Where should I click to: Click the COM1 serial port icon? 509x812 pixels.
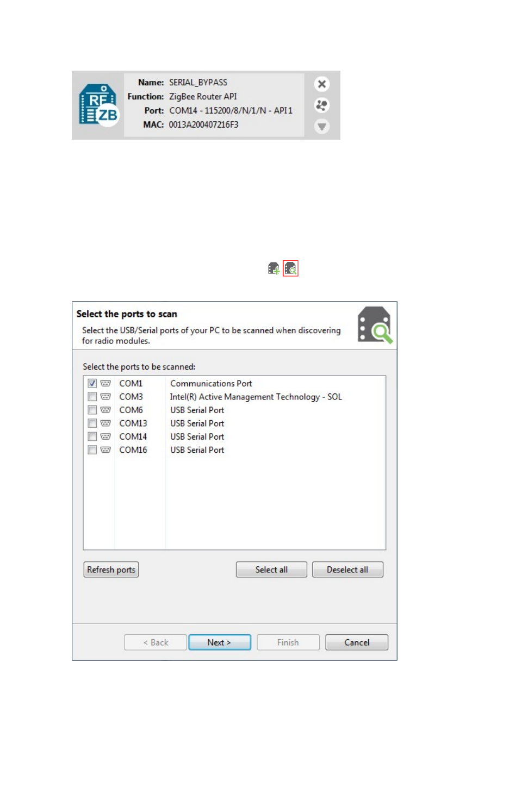click(105, 384)
